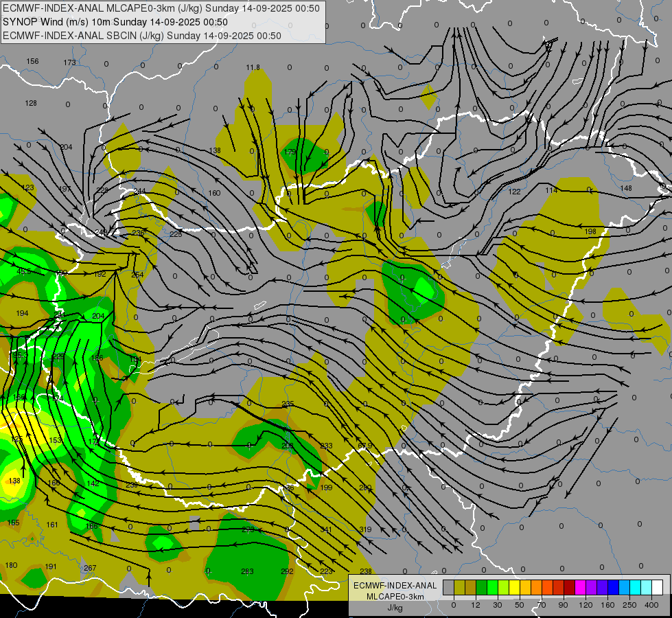Click the map value 45.5
Viewport: 672px width, 618px height.
[24, 271]
